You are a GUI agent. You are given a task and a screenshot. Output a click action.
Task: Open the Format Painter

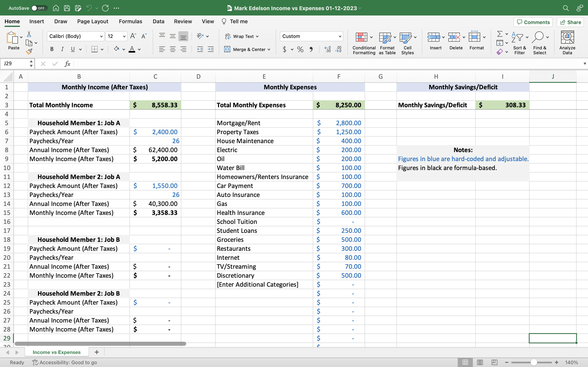[30, 51]
